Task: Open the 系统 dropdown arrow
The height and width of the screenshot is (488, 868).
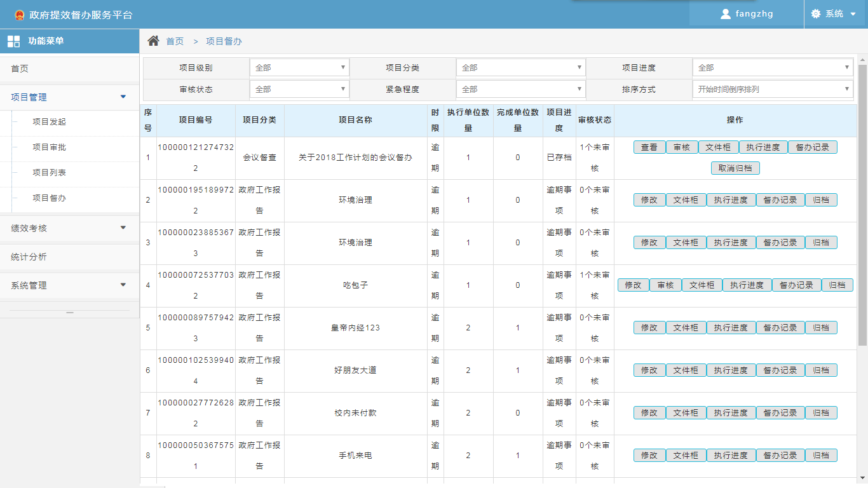Action: (x=853, y=14)
